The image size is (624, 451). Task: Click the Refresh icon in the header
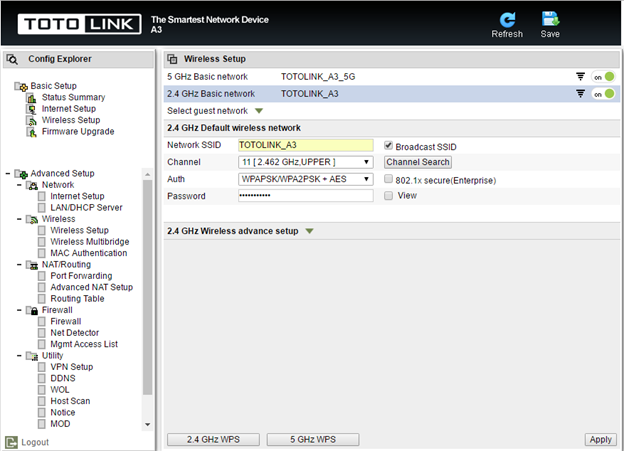click(507, 20)
